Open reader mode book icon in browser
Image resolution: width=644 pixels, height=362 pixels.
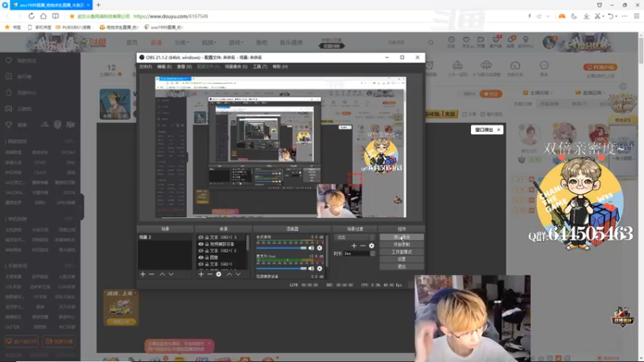coord(56,16)
